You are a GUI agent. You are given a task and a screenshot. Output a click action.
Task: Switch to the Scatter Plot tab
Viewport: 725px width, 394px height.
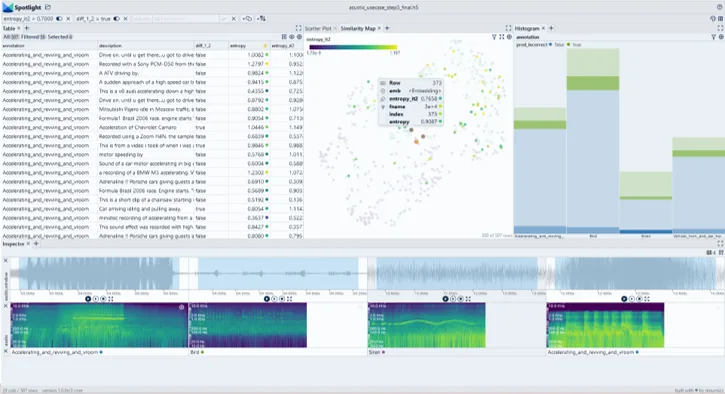[x=318, y=28]
